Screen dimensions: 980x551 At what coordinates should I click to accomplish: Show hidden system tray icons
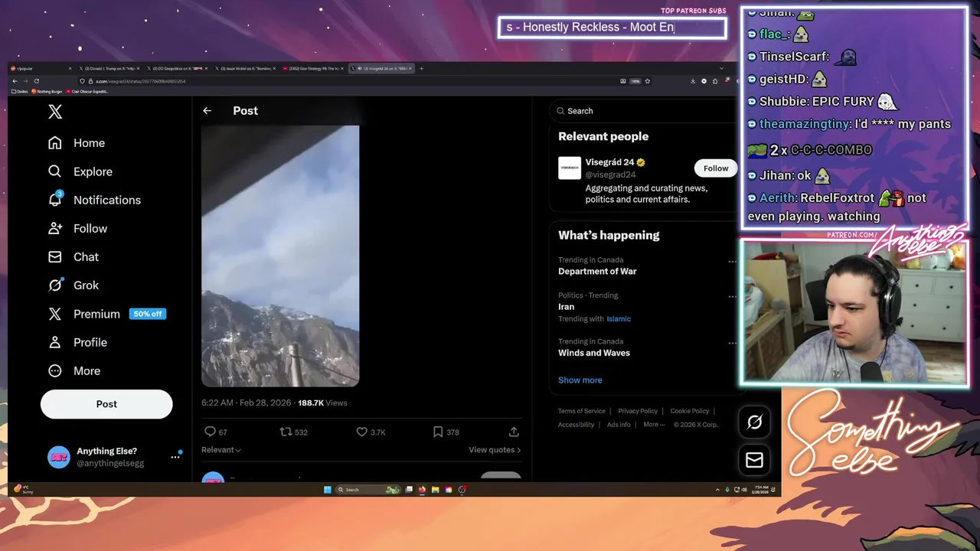[717, 489]
